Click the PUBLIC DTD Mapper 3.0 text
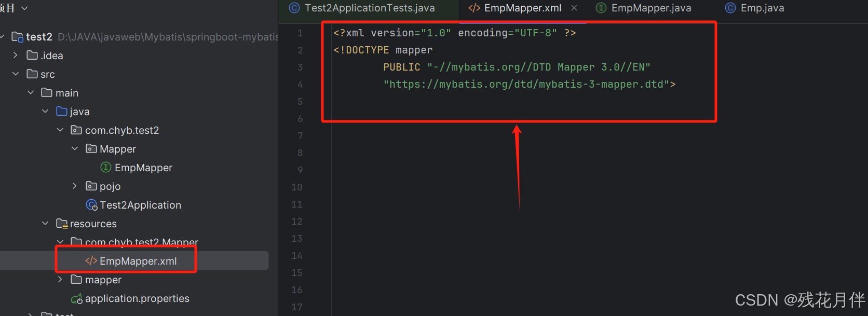This screenshot has height=316, width=868. click(x=517, y=67)
